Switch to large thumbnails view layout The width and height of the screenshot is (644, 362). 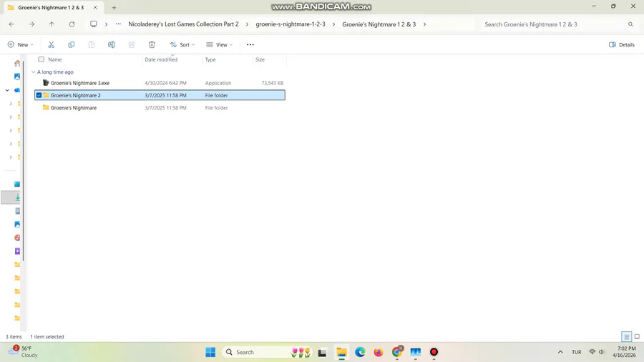[637, 337]
